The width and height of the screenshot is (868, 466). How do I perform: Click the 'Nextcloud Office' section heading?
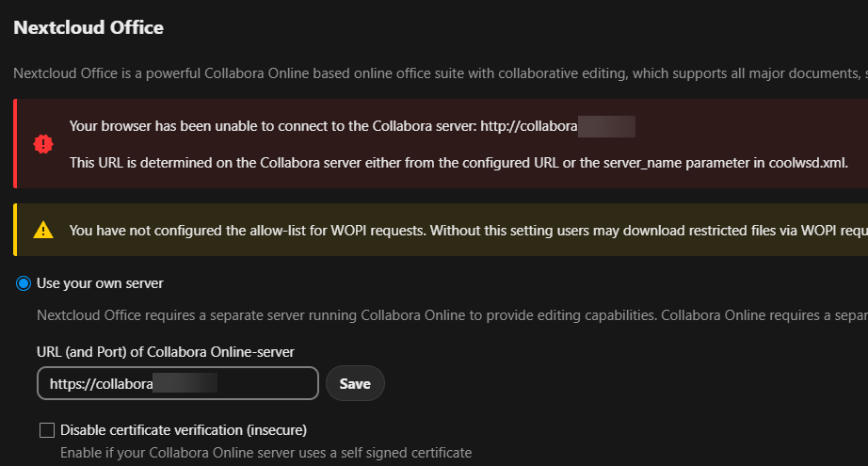[88, 28]
